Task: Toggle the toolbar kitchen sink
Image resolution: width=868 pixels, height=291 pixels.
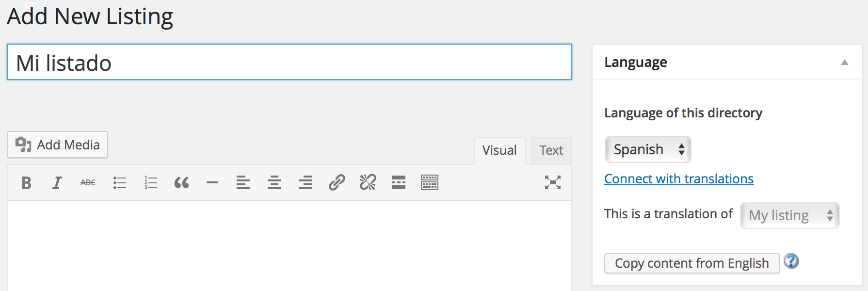Action: point(430,183)
